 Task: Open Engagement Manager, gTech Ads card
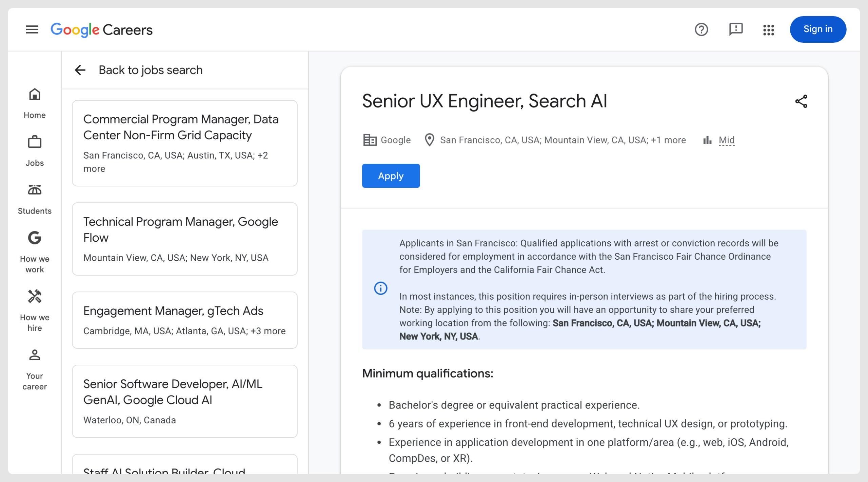pos(185,320)
